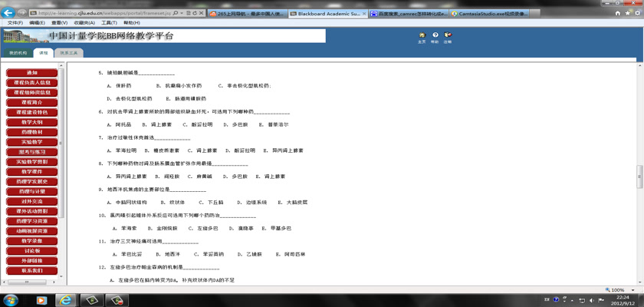Open the Camtasia Recorder taskbar icon
The image size is (644, 307).
(x=117, y=300)
